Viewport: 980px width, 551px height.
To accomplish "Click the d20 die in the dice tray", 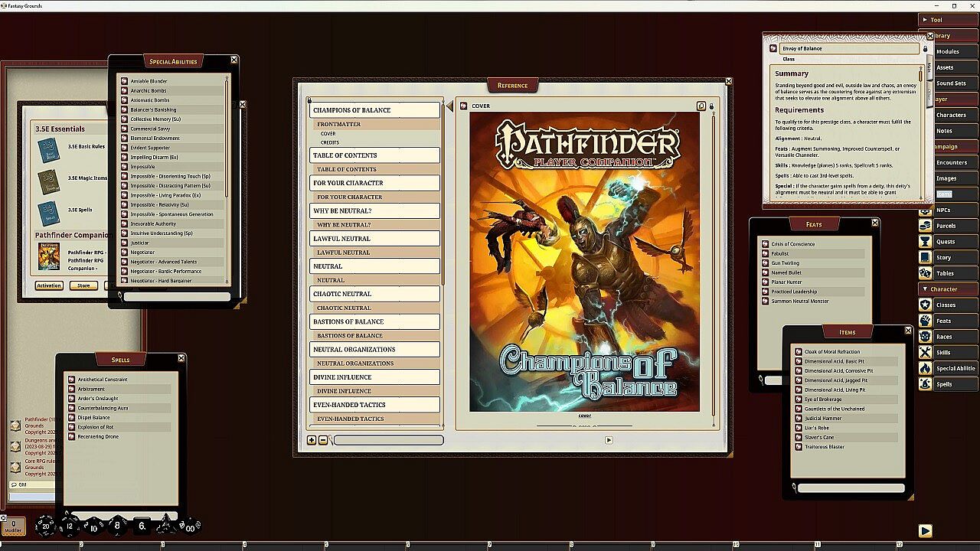I will pyautogui.click(x=45, y=526).
